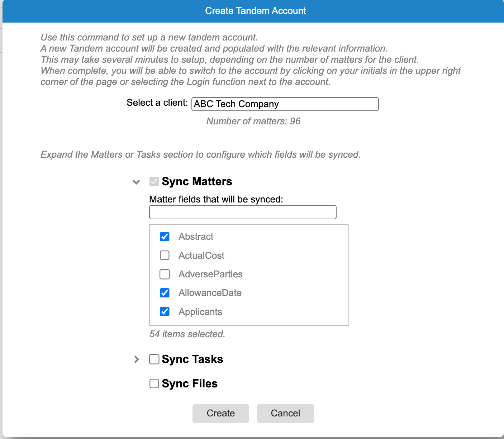
Task: Click the Sync Files heading
Action: (190, 383)
